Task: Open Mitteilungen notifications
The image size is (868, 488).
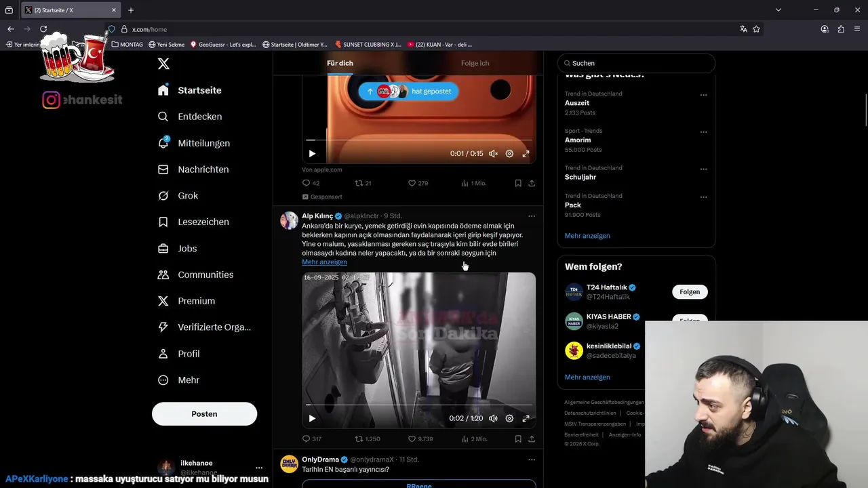Action: click(194, 143)
